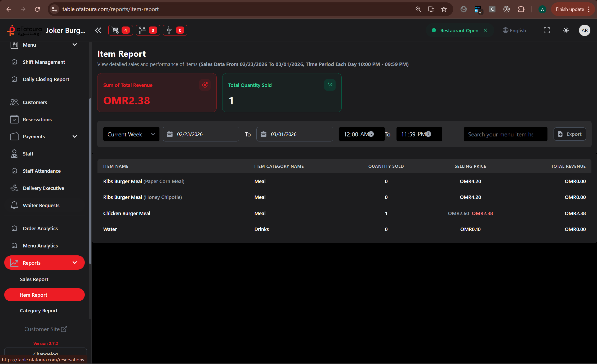Switch language from English
The height and width of the screenshot is (364, 597).
pyautogui.click(x=514, y=30)
